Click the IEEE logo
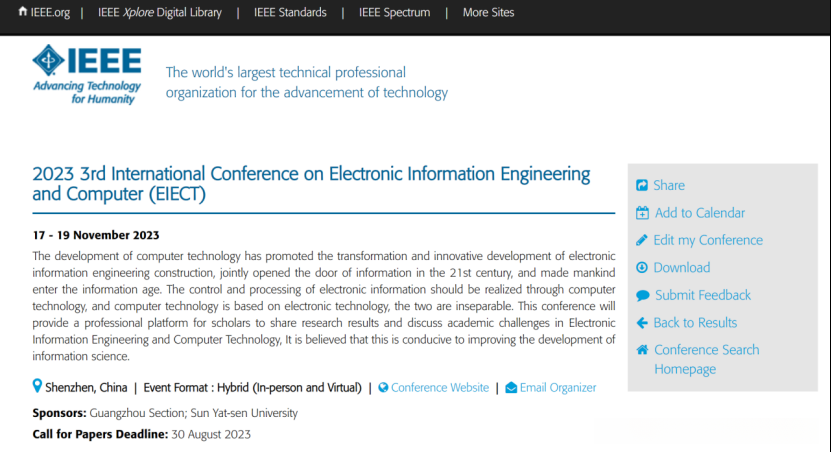Viewport: 831px width, 452px height. tap(87, 74)
